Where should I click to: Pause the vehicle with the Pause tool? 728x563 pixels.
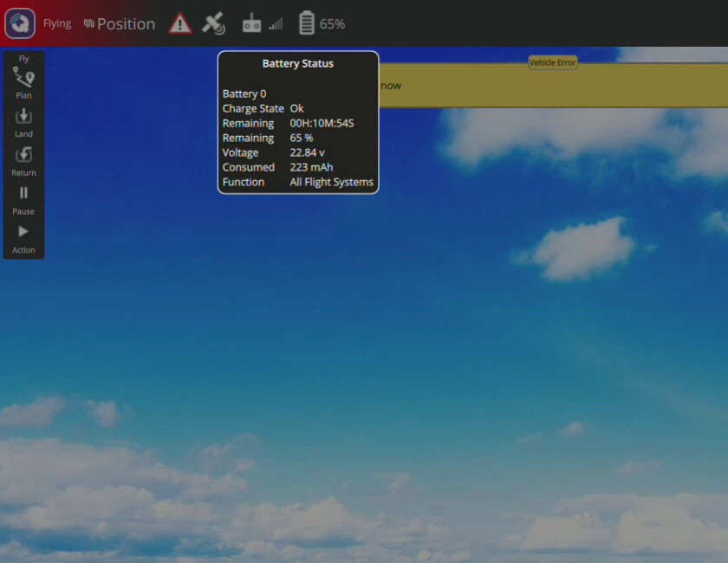(23, 198)
